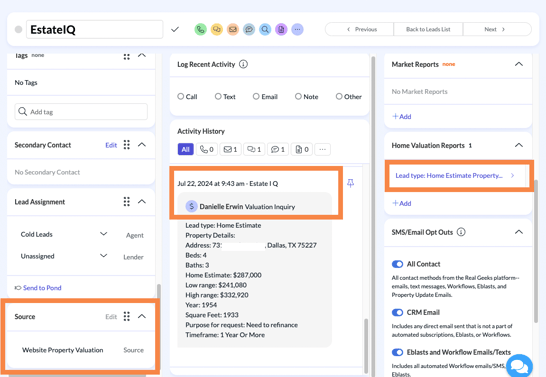This screenshot has height=377, width=546.
Task: Select the Call radio button
Action: pyautogui.click(x=180, y=96)
